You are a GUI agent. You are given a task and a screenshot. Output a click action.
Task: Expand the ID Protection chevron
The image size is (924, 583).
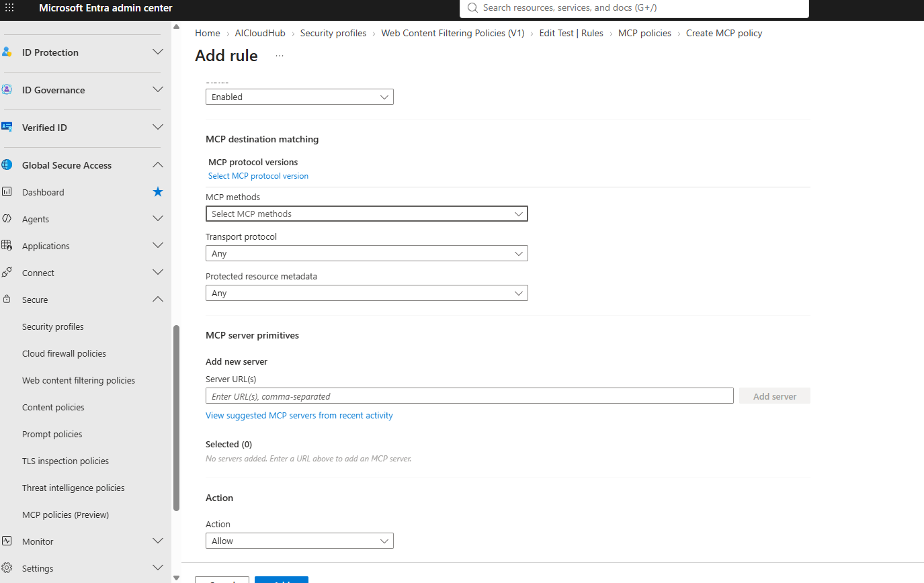pyautogui.click(x=158, y=52)
